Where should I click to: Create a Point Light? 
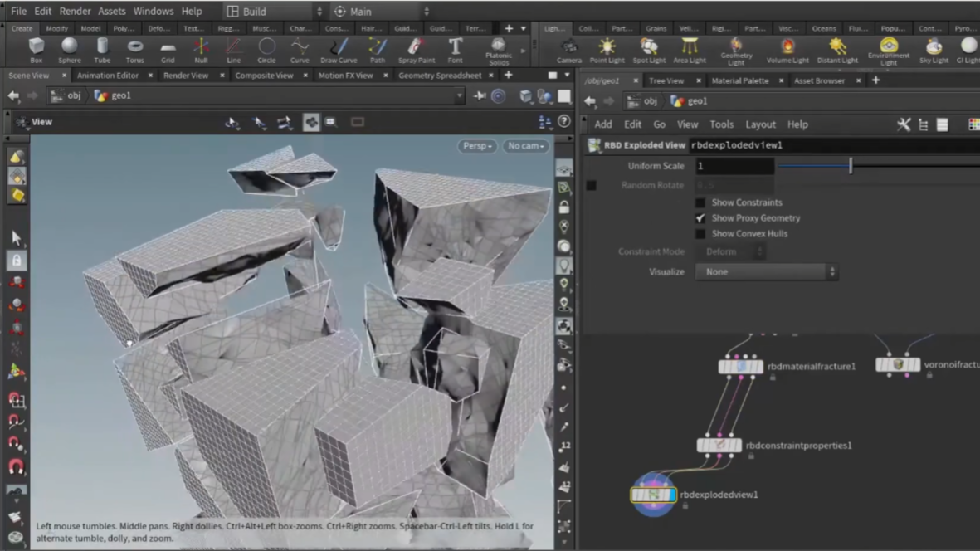click(x=607, y=50)
